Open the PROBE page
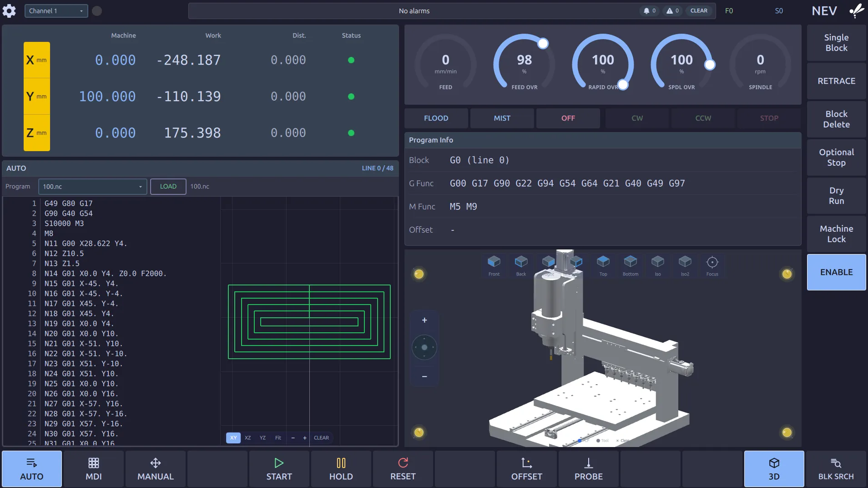 point(589,469)
